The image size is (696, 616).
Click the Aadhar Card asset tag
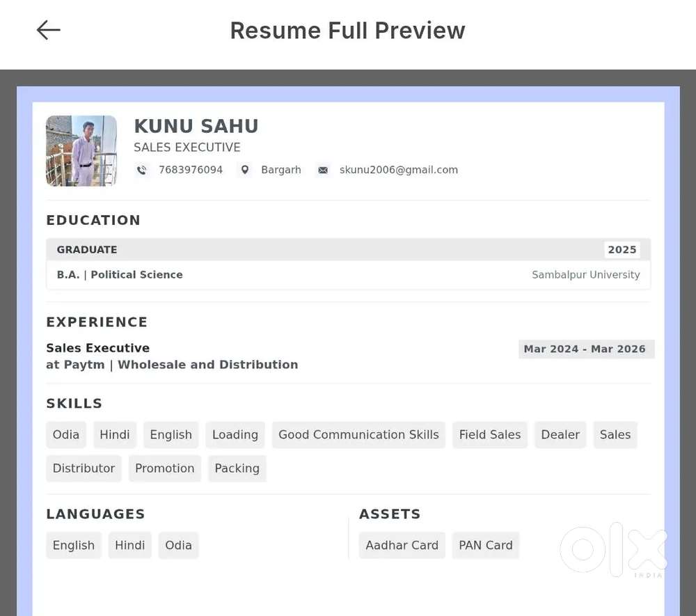click(402, 545)
